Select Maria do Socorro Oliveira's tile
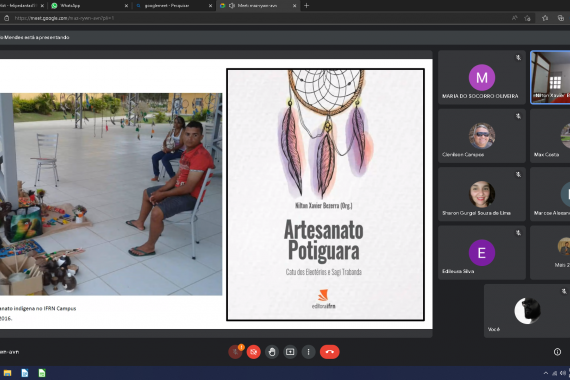 click(482, 77)
